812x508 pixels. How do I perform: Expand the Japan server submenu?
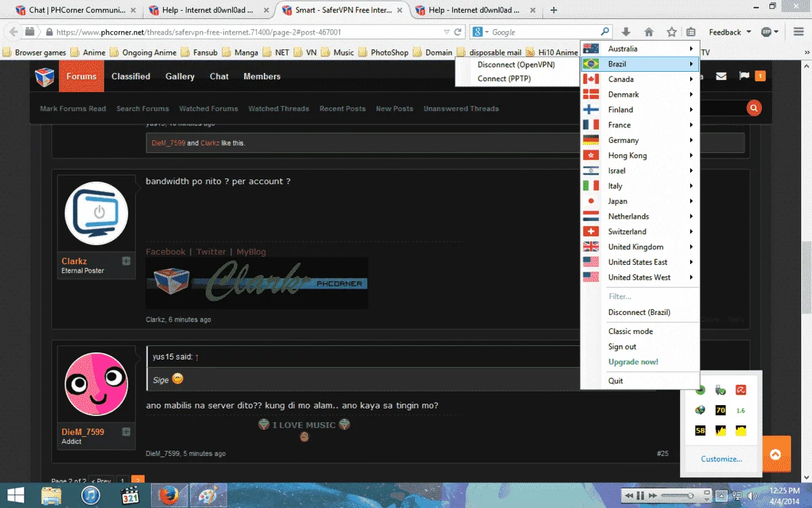tap(639, 201)
